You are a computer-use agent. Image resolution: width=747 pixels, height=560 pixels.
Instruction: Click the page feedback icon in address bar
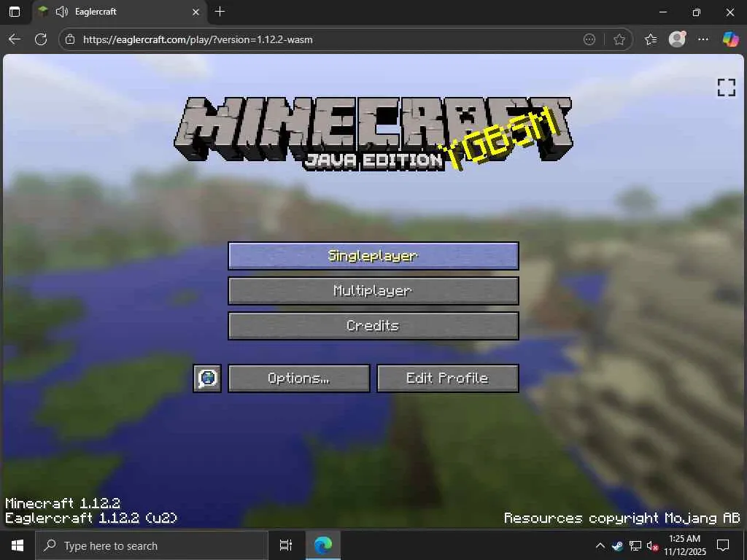click(589, 39)
